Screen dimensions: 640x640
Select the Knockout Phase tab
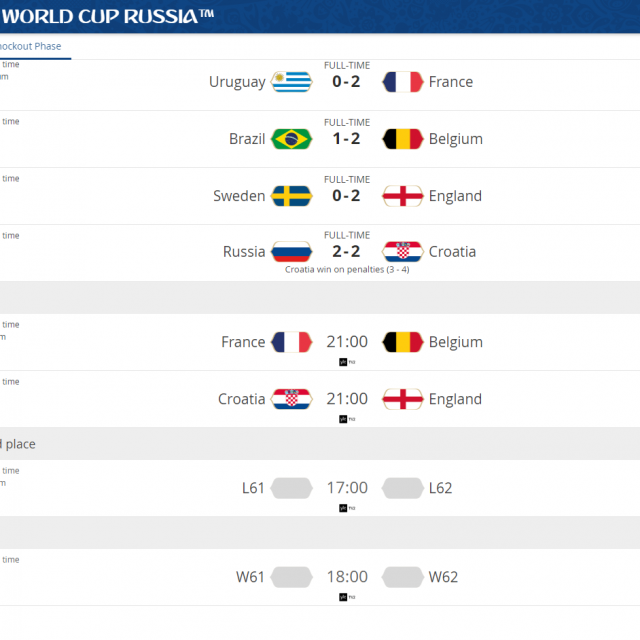[x=33, y=47]
